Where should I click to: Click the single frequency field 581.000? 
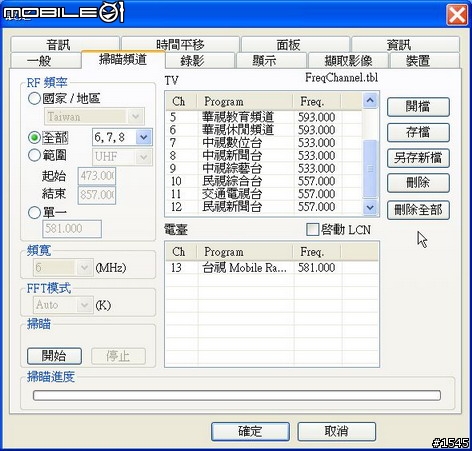click(x=72, y=229)
